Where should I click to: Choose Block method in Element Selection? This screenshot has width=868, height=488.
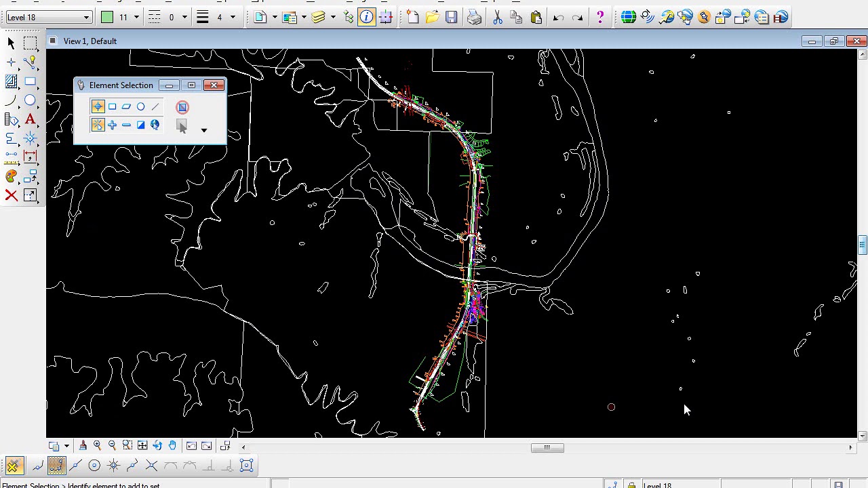click(x=112, y=106)
